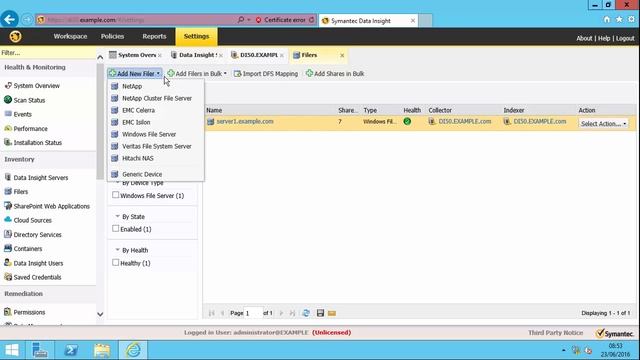
Task: Sort by the Name column header
Action: point(214,110)
